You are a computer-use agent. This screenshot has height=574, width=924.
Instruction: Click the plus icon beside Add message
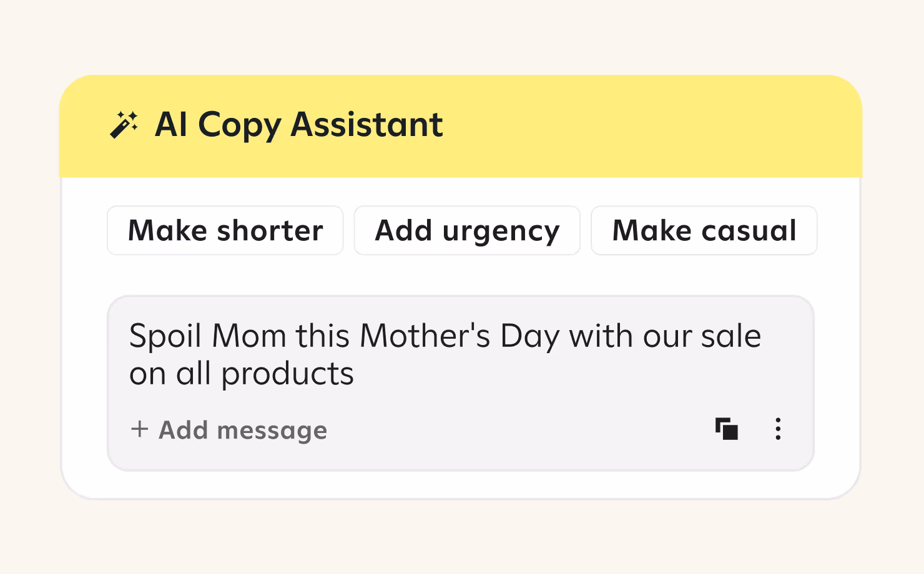(139, 429)
